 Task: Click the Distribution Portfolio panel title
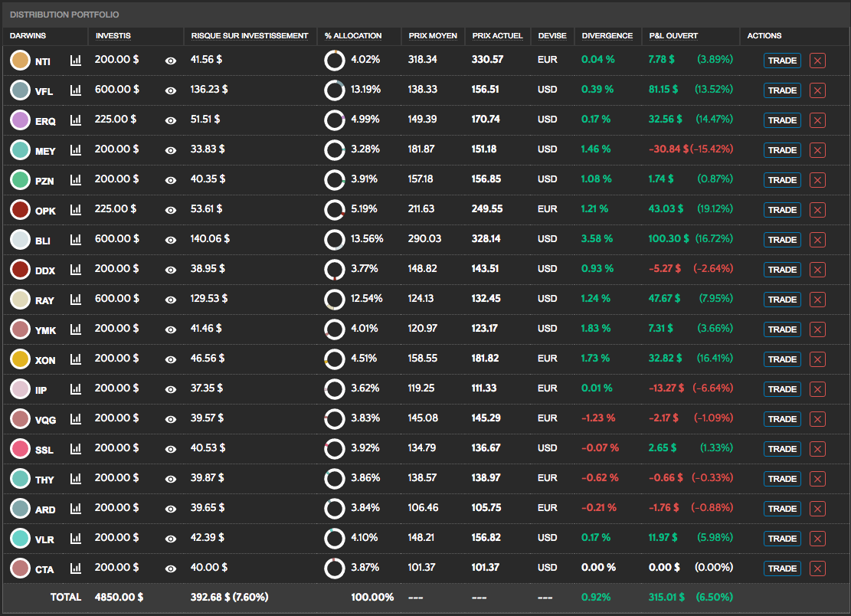tap(64, 15)
